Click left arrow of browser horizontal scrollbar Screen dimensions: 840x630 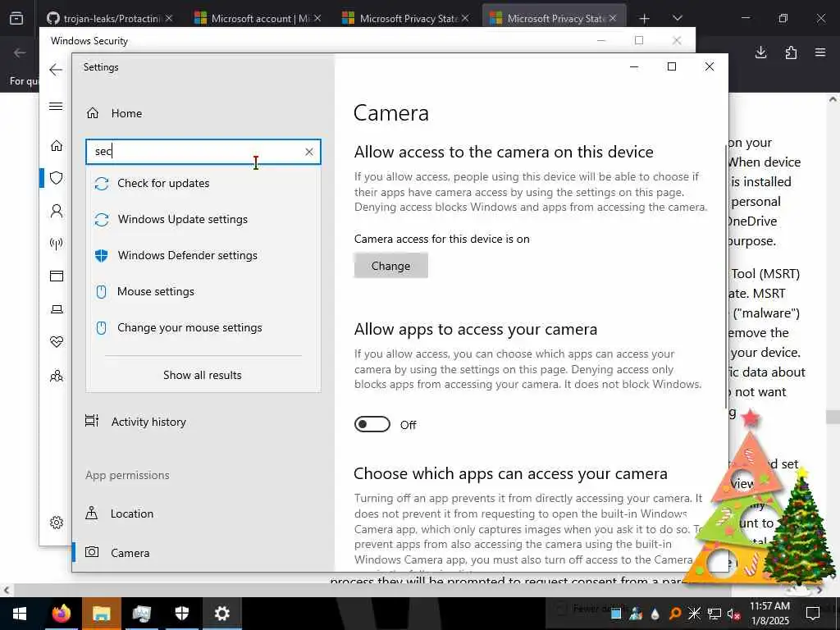coord(7,591)
